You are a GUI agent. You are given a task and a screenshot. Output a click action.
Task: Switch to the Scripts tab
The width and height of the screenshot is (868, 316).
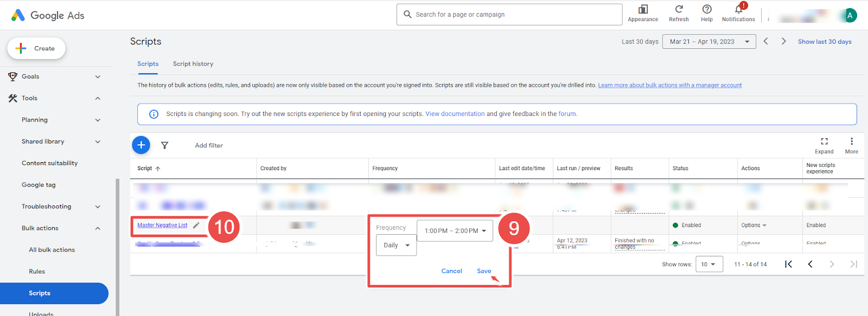point(148,64)
